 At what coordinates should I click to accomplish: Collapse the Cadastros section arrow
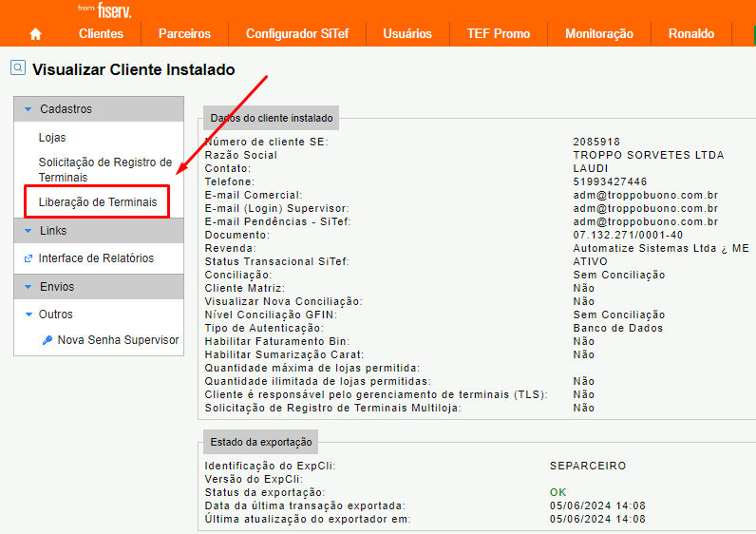coord(28,109)
